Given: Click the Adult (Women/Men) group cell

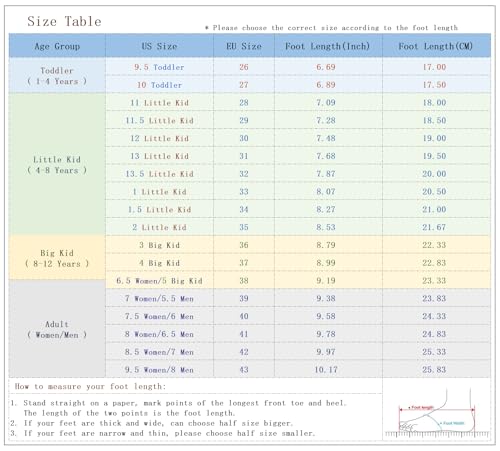Looking at the screenshot, I should pyautogui.click(x=57, y=329).
